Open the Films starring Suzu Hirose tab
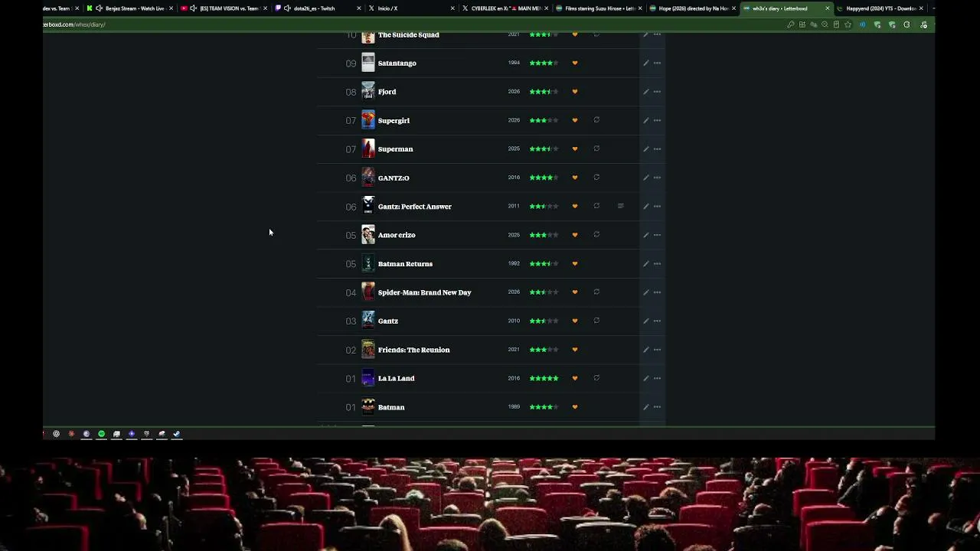 coord(599,8)
